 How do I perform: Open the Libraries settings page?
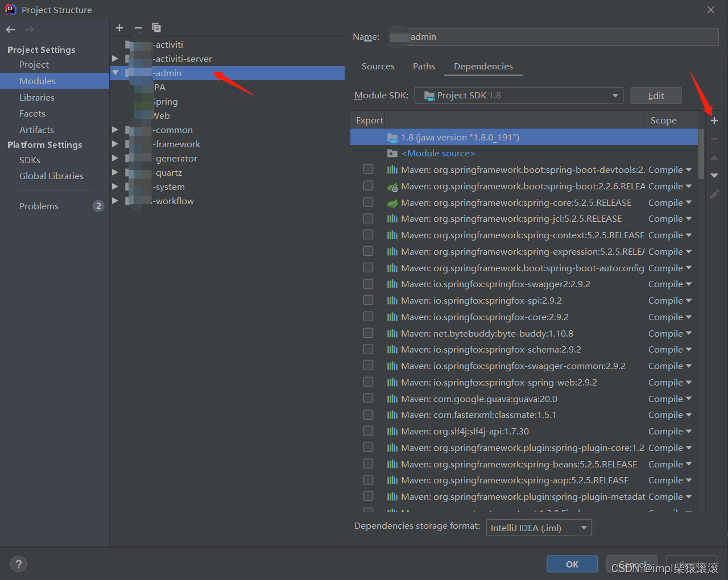point(37,98)
